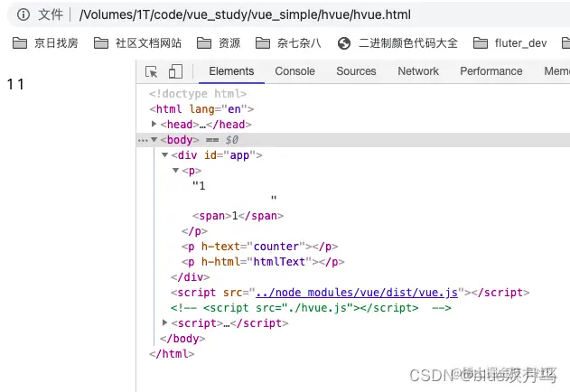
Task: Switch to the Sources tab
Action: pos(356,71)
